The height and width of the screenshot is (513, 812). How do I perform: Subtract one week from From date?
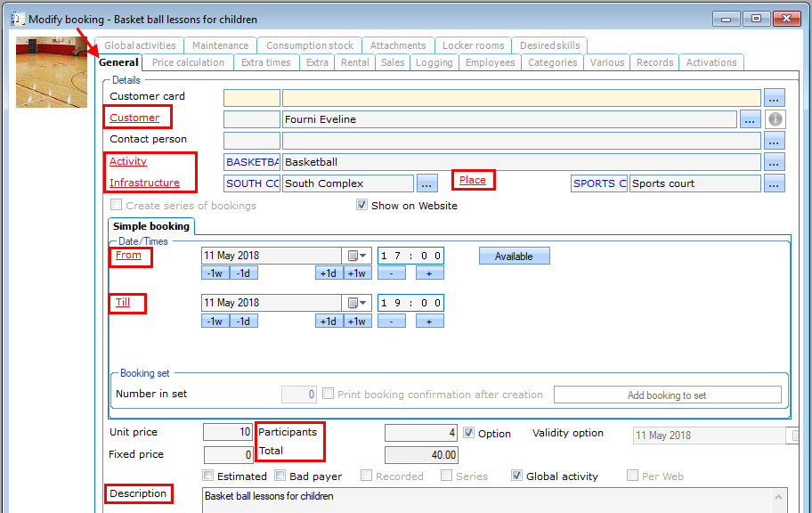click(215, 273)
